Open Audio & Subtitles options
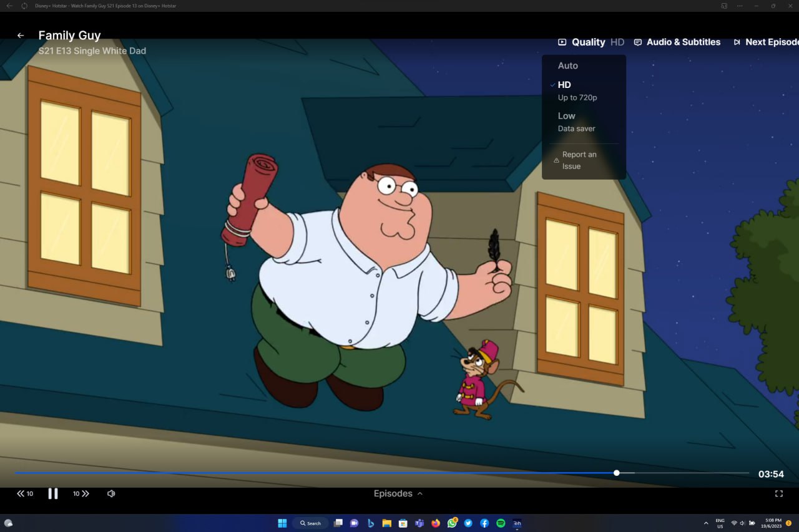This screenshot has height=532, width=799. pos(677,42)
